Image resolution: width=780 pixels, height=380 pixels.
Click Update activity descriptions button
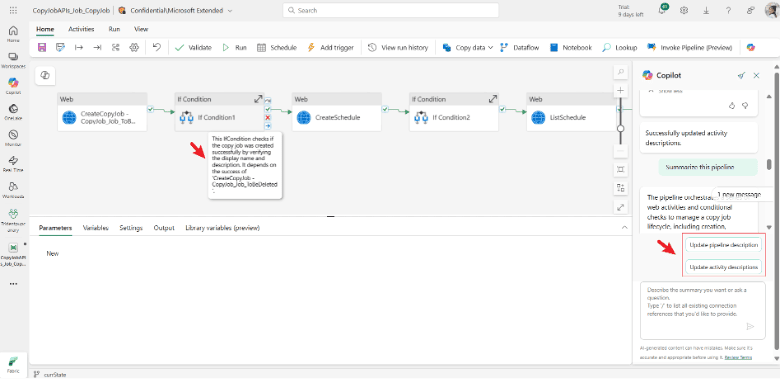724,267
